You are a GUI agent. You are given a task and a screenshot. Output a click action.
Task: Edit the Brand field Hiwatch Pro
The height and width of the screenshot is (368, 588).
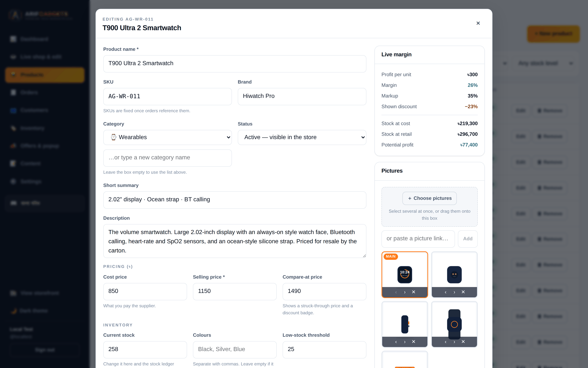tap(302, 96)
